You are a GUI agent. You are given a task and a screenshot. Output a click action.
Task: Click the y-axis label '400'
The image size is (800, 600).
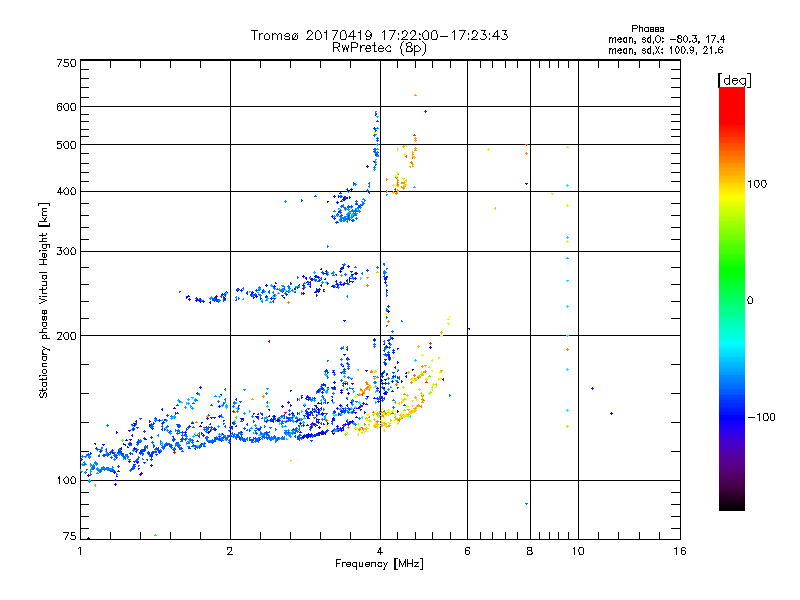67,192
